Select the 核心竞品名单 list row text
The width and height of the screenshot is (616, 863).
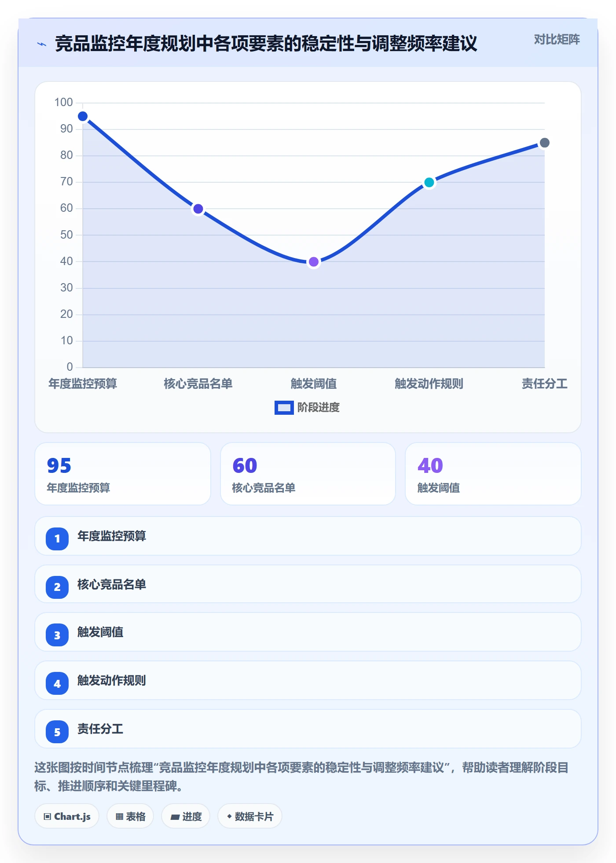click(112, 585)
